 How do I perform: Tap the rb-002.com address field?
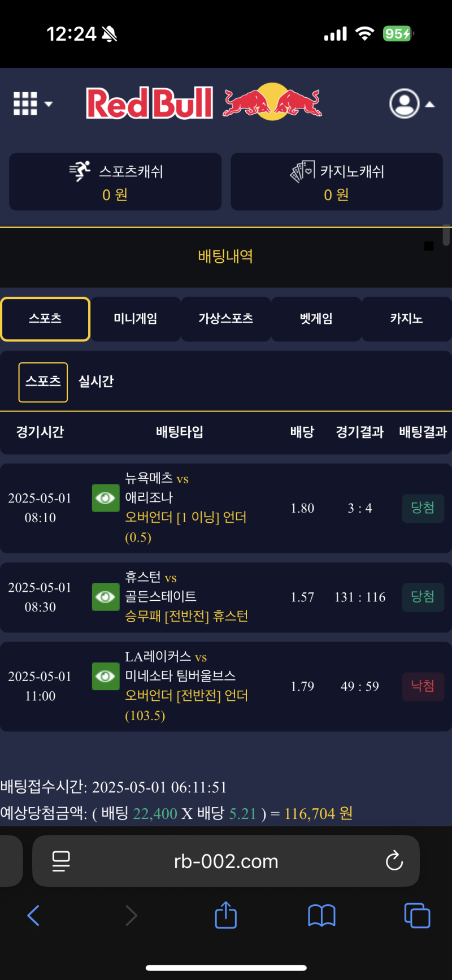point(226,861)
